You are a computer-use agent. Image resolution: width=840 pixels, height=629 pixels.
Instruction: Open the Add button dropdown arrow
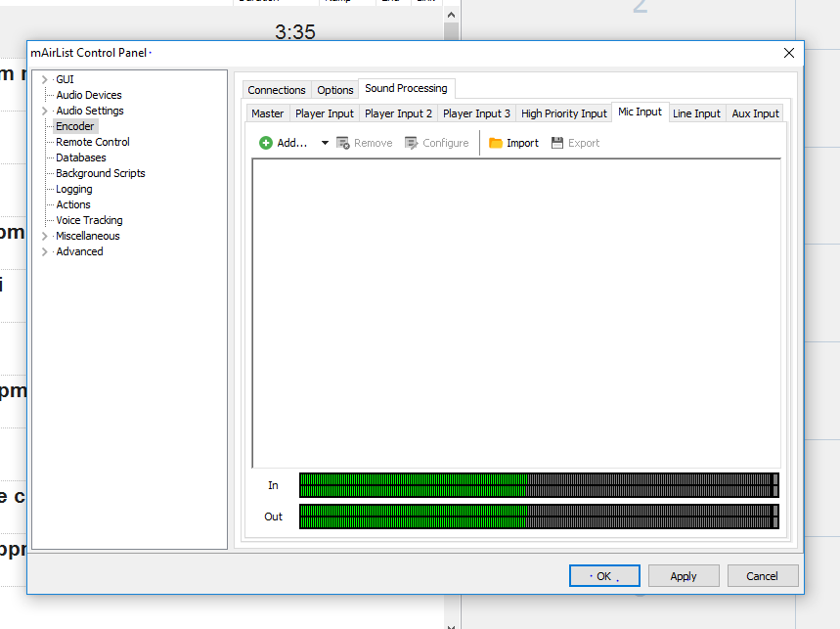(325, 143)
